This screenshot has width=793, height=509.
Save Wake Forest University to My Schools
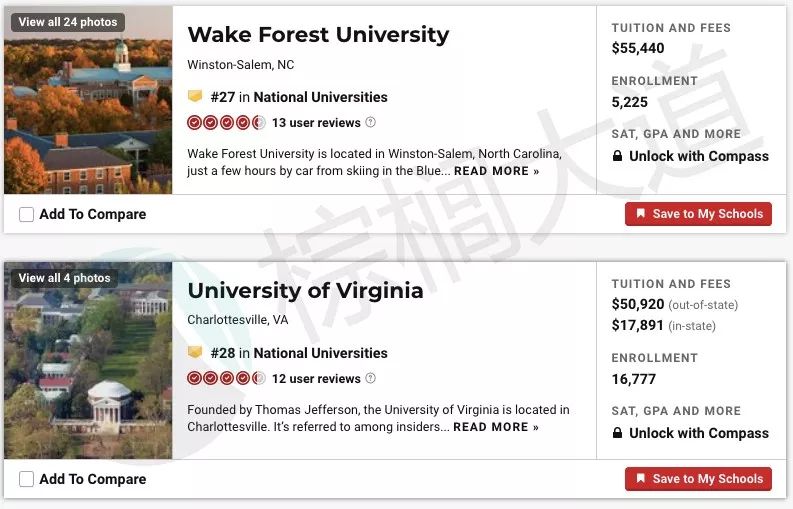tap(698, 214)
